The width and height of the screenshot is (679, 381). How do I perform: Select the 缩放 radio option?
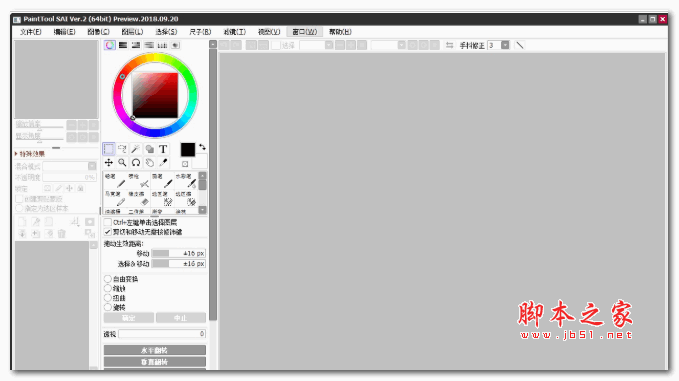coord(108,288)
